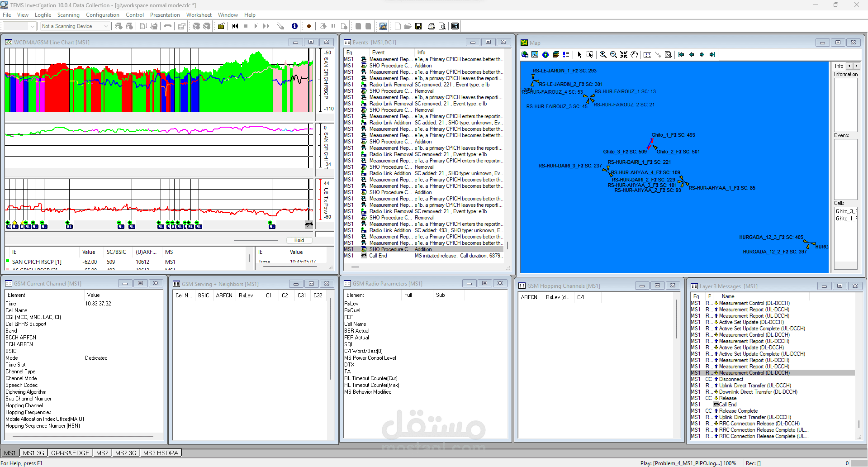Image resolution: width=868 pixels, height=467 pixels.
Task: Rewind the logfile to the beginning
Action: pos(235,26)
